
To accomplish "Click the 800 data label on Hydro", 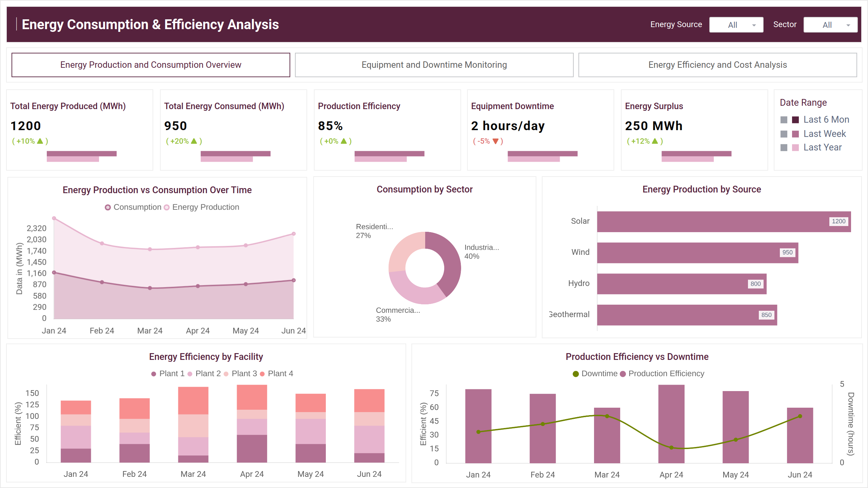I will point(755,284).
